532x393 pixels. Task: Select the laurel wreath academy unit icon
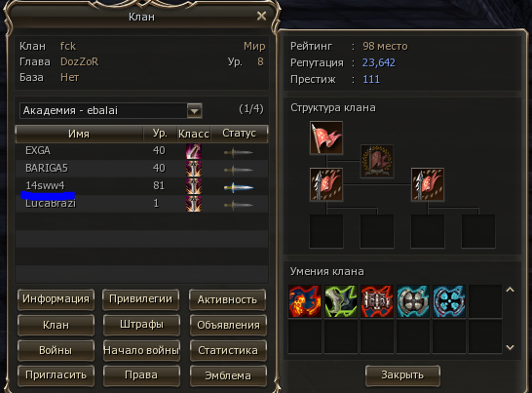377,161
